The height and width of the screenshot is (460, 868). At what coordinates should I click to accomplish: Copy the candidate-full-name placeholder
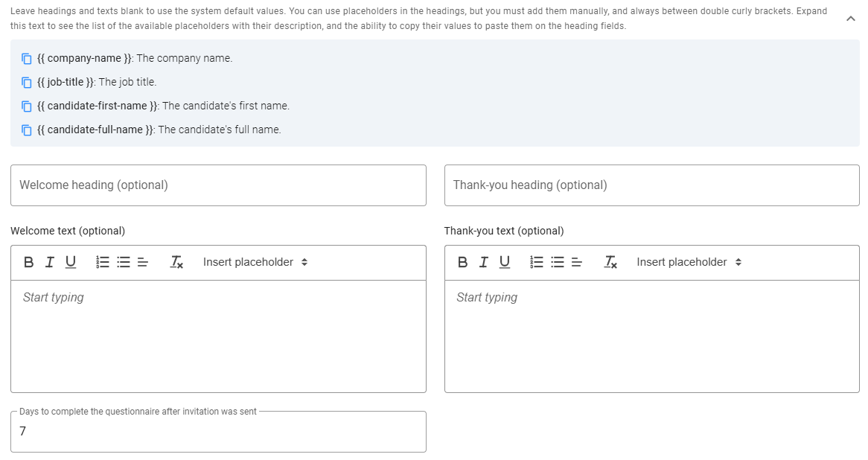point(26,130)
